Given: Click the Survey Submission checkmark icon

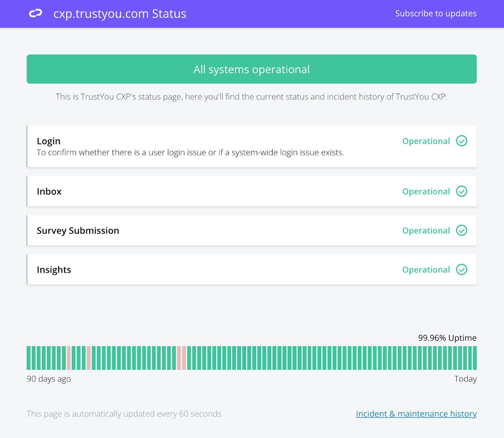Looking at the screenshot, I should pos(461,230).
